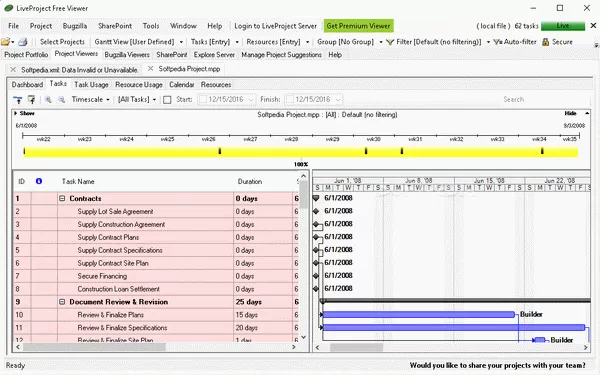The image size is (600, 375).
Task: Click the Select Projects button
Action: pos(62,42)
